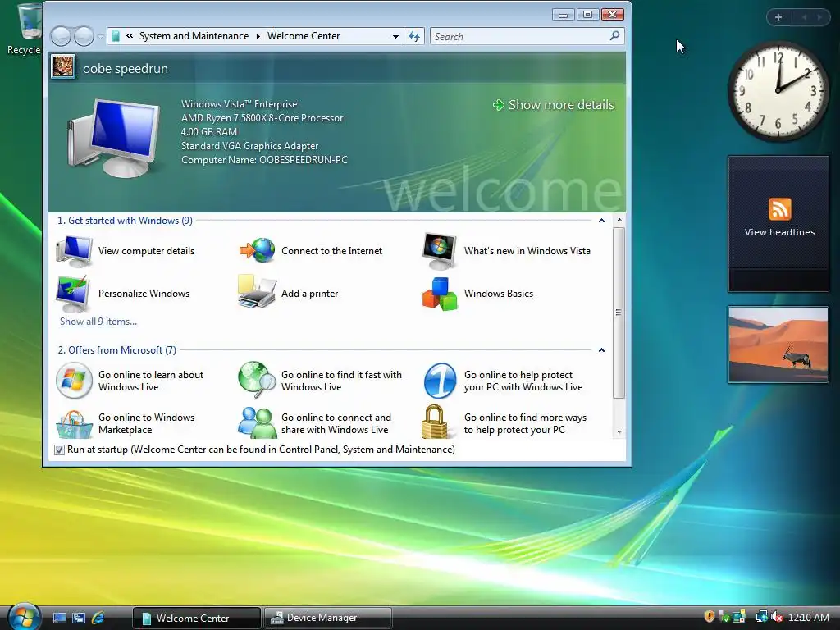The image size is (840, 630).
Task: Click in the Search input field
Action: click(519, 36)
